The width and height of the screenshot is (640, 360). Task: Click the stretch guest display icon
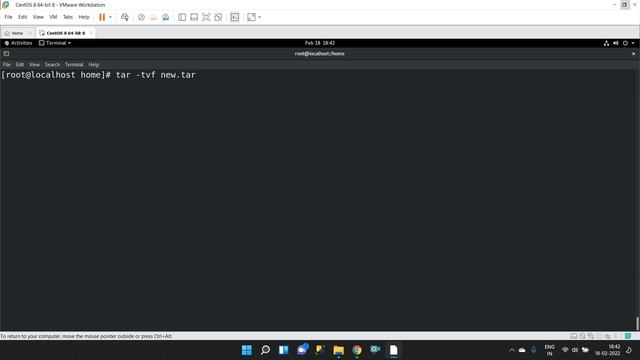(251, 17)
